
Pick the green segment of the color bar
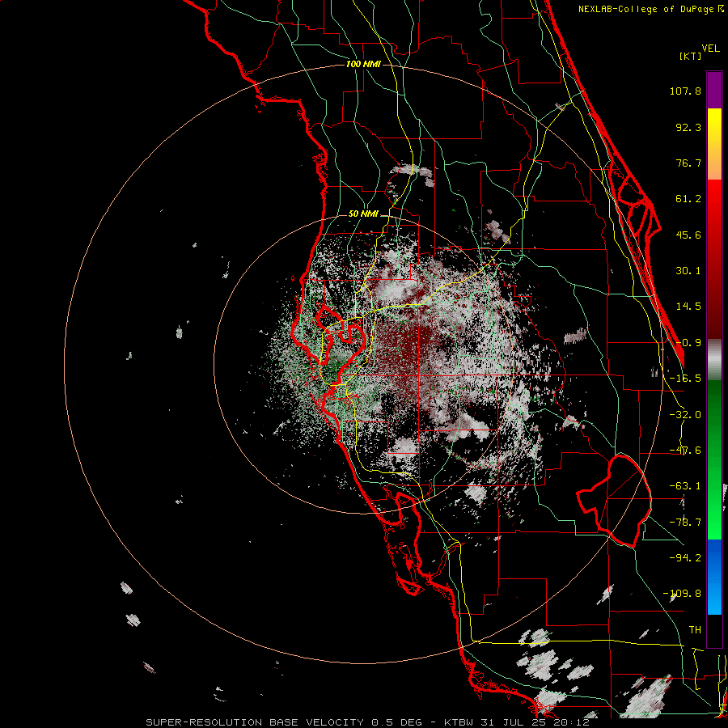coord(714,459)
